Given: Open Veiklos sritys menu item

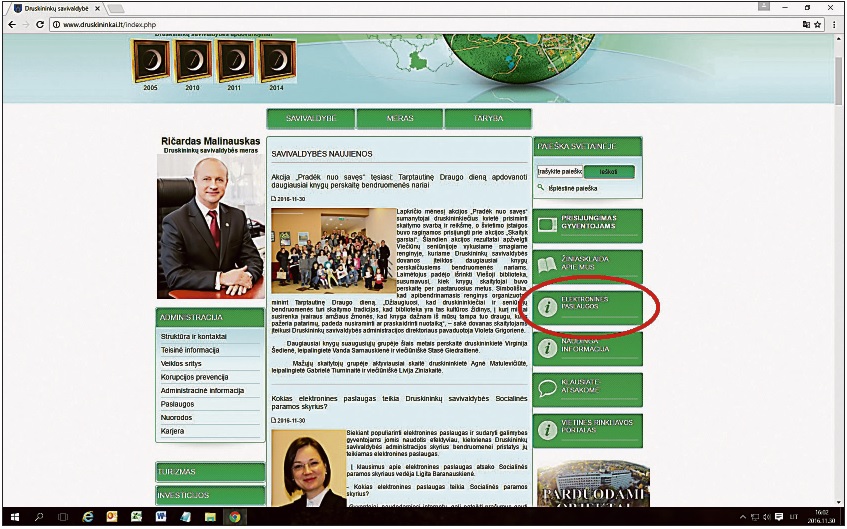Looking at the screenshot, I should (x=180, y=364).
